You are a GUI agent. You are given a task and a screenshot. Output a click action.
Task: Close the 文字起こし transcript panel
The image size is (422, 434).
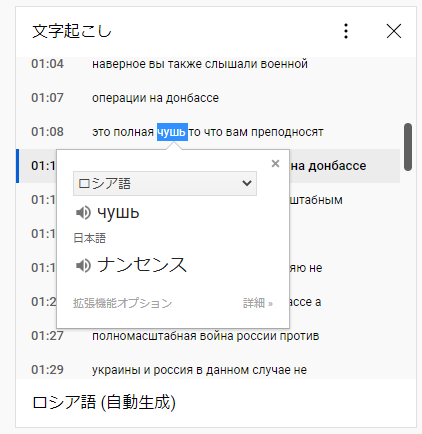394,31
